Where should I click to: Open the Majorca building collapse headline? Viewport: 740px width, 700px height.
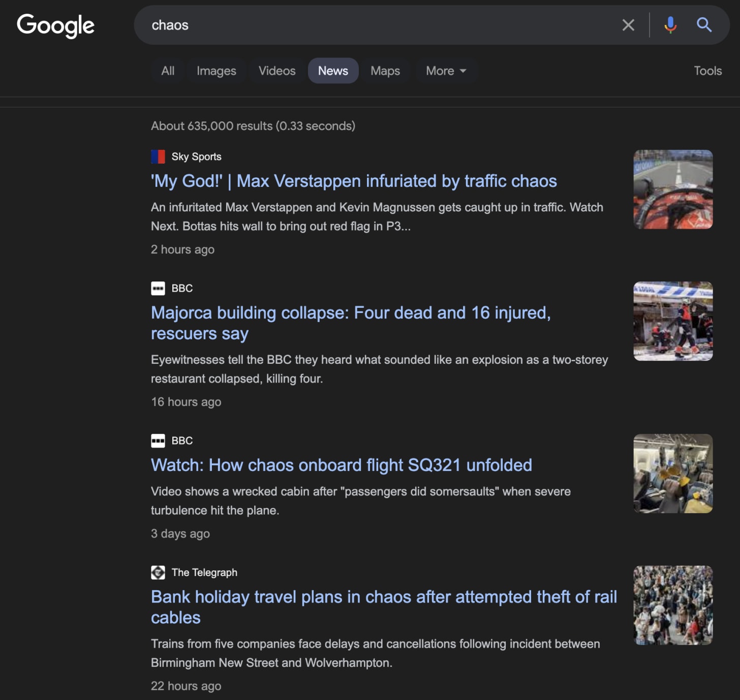tap(351, 323)
